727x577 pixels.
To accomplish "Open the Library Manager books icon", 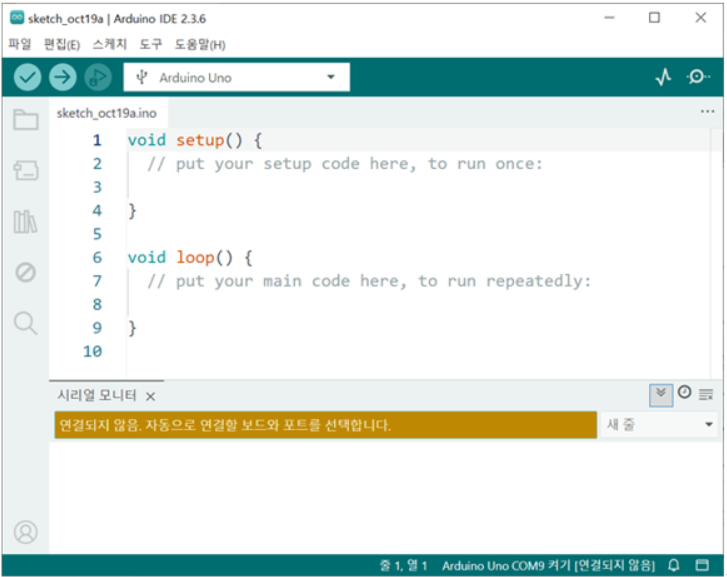I will [x=26, y=222].
